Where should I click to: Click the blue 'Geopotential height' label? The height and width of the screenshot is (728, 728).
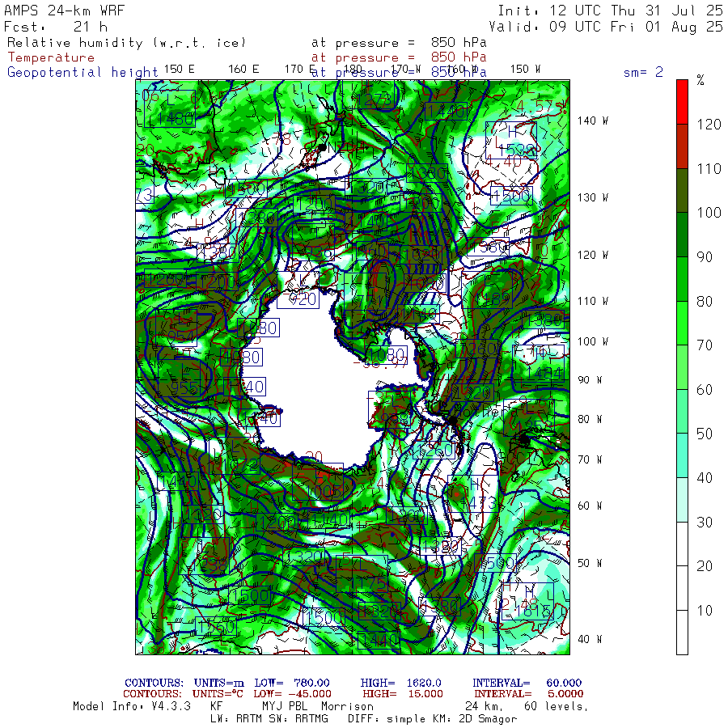click(x=83, y=73)
